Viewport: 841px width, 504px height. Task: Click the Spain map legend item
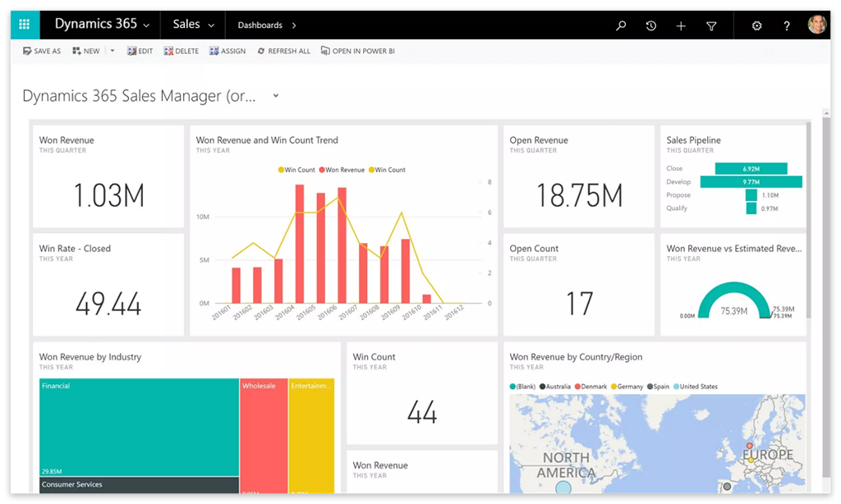pos(658,387)
